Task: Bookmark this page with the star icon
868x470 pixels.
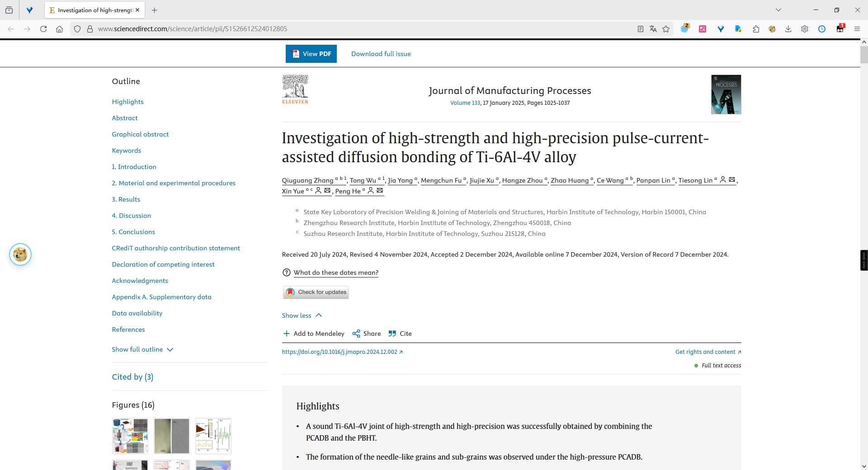Action: 666,29
